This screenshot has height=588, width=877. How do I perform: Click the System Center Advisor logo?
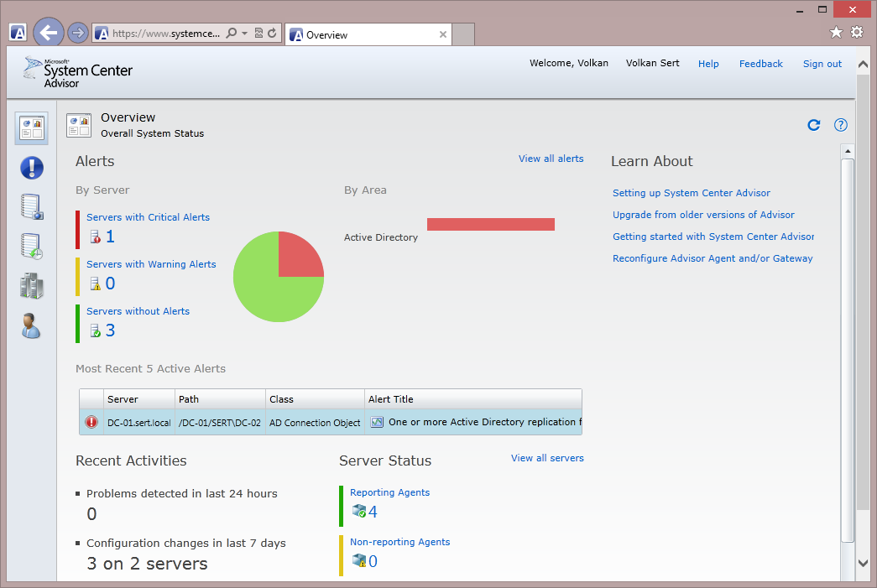pos(78,73)
